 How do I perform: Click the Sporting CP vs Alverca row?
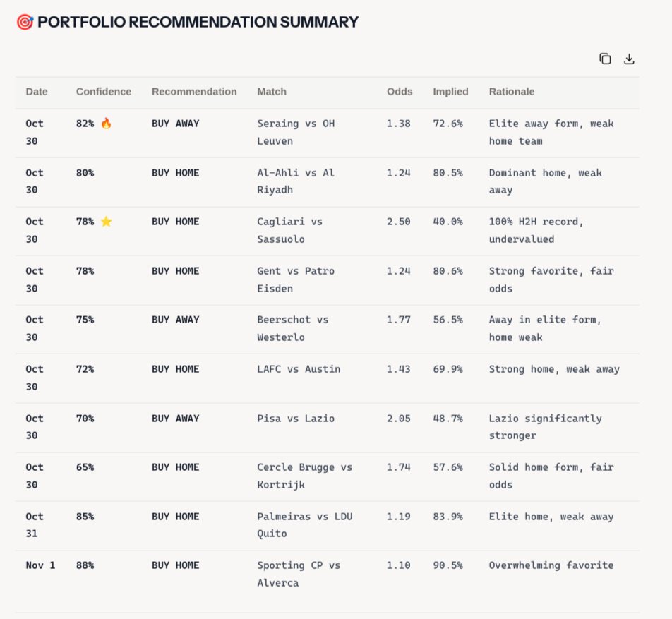[x=294, y=574]
